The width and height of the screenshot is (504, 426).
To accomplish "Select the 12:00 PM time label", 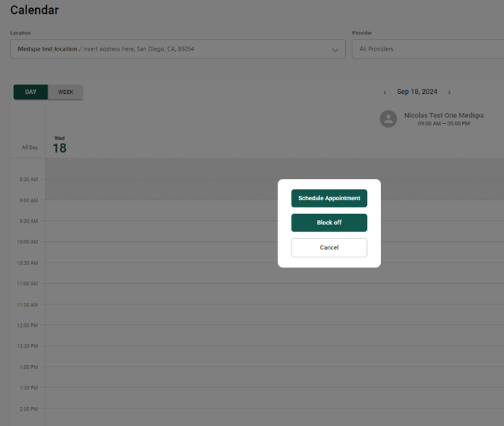I will [x=27, y=326].
